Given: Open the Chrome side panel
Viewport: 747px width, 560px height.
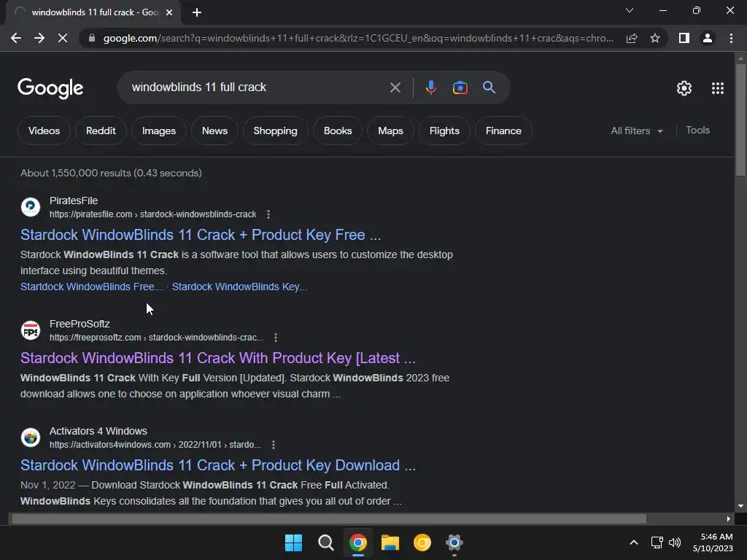Looking at the screenshot, I should click(x=684, y=38).
